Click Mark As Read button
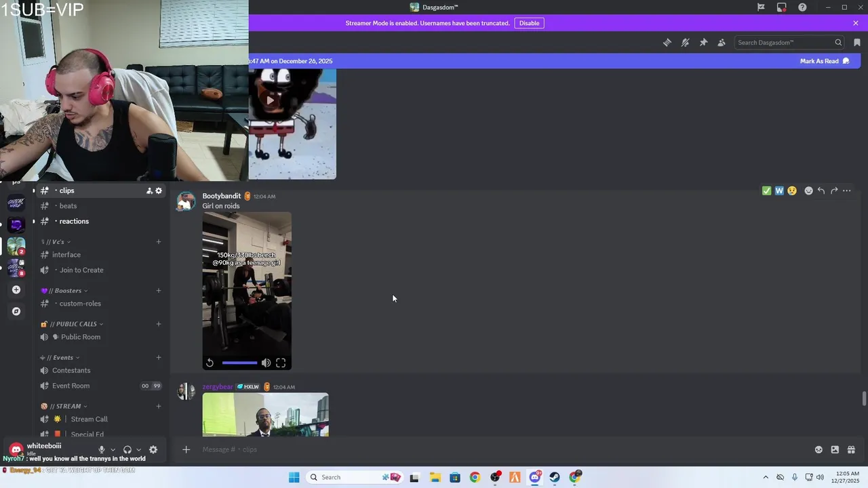The height and width of the screenshot is (488, 868). click(x=825, y=61)
